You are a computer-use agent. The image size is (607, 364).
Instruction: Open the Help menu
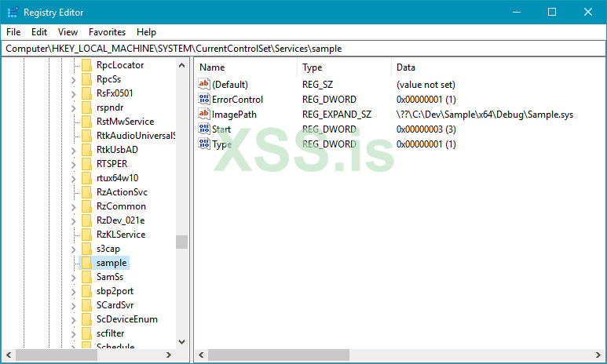click(x=146, y=32)
